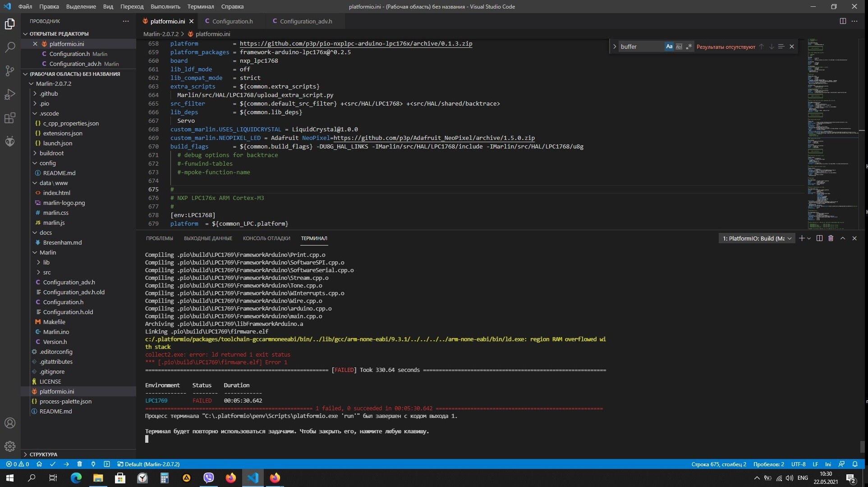Open Explorer panel More Actions ellipsis
The height and width of the screenshot is (487, 868).
pyautogui.click(x=126, y=21)
